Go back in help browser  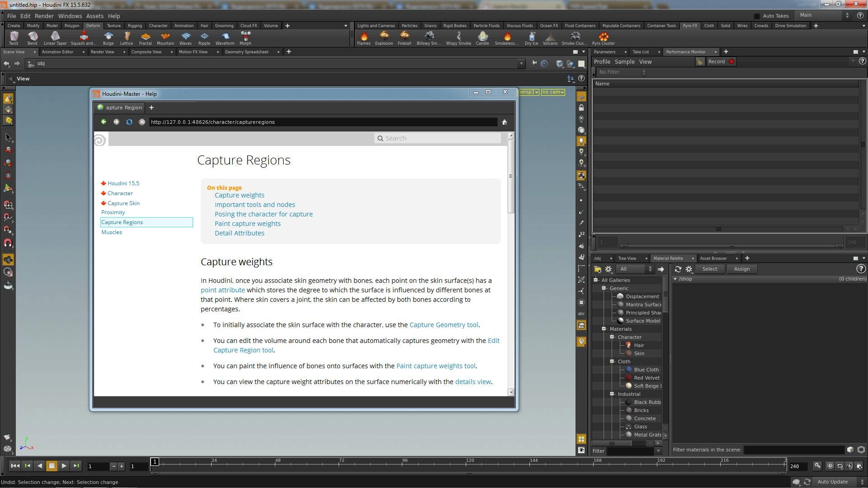pos(104,122)
